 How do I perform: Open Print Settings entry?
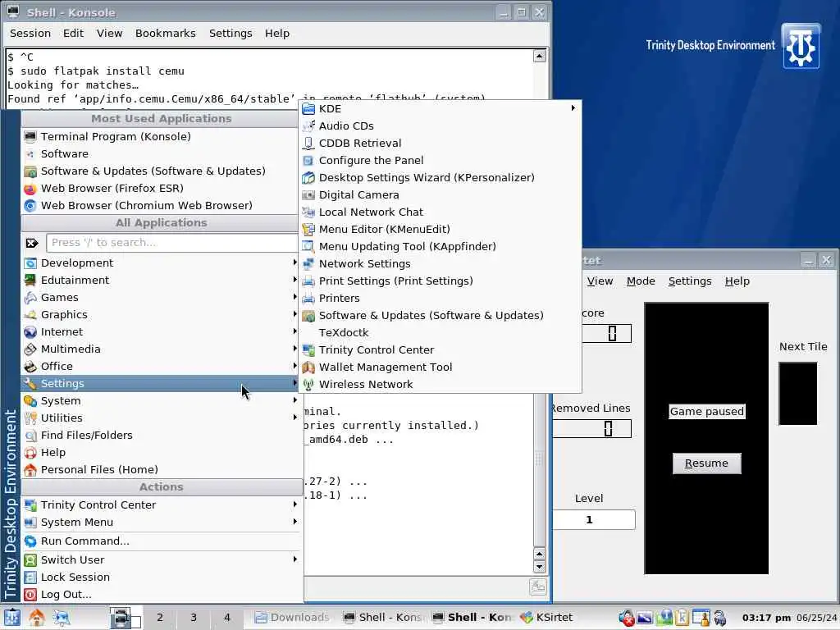pyautogui.click(x=441, y=281)
